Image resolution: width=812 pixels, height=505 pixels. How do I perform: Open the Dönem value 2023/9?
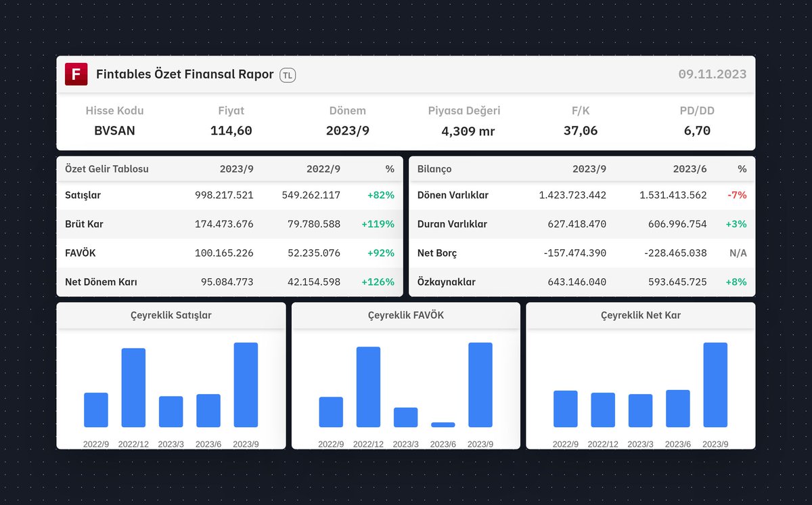click(x=347, y=131)
